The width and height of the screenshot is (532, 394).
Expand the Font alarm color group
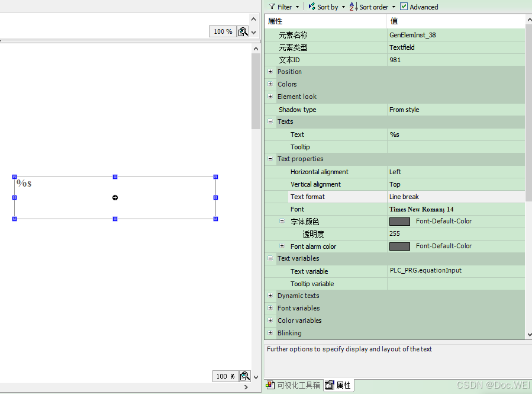point(282,246)
